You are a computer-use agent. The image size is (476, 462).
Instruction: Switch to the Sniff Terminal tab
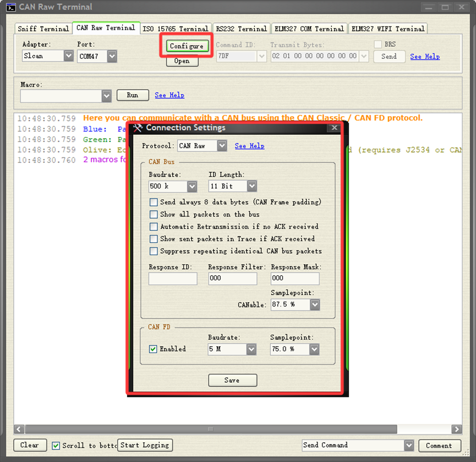[43, 29]
